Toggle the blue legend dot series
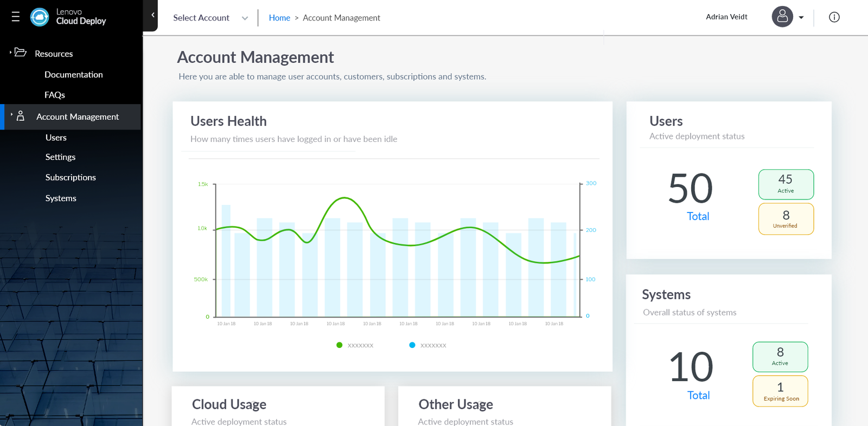This screenshot has height=426, width=868. point(412,345)
